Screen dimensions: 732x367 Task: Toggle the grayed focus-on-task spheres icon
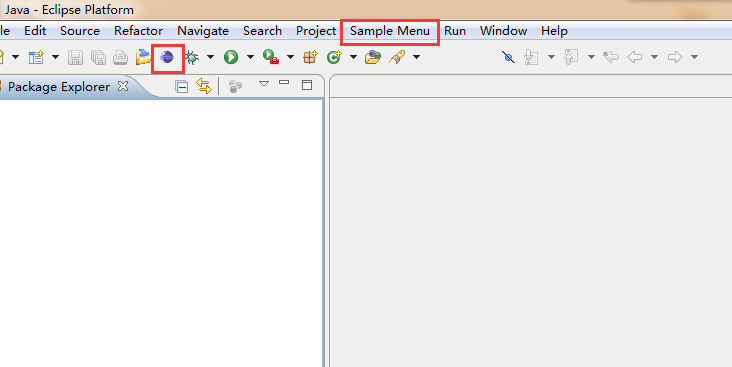click(x=235, y=86)
